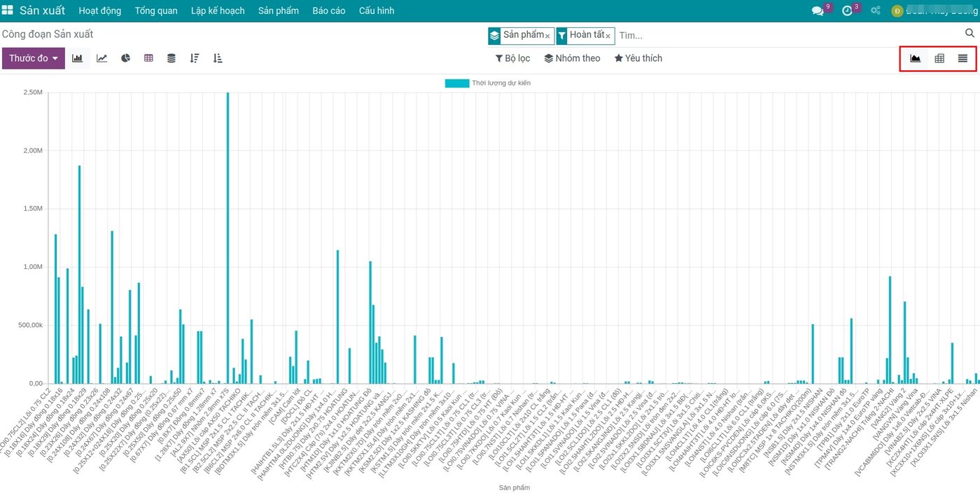Click the 2,50M y-axis label
The height and width of the screenshot is (493, 980).
33,92
